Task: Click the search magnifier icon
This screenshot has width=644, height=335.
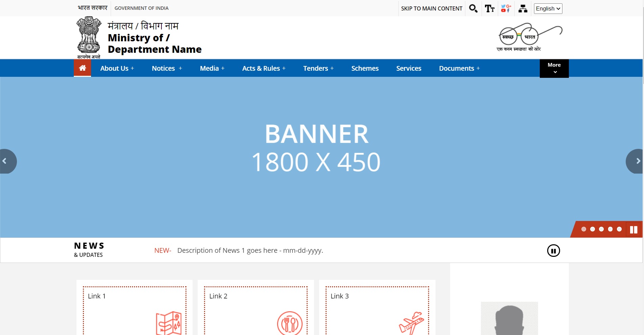Action: tap(473, 8)
